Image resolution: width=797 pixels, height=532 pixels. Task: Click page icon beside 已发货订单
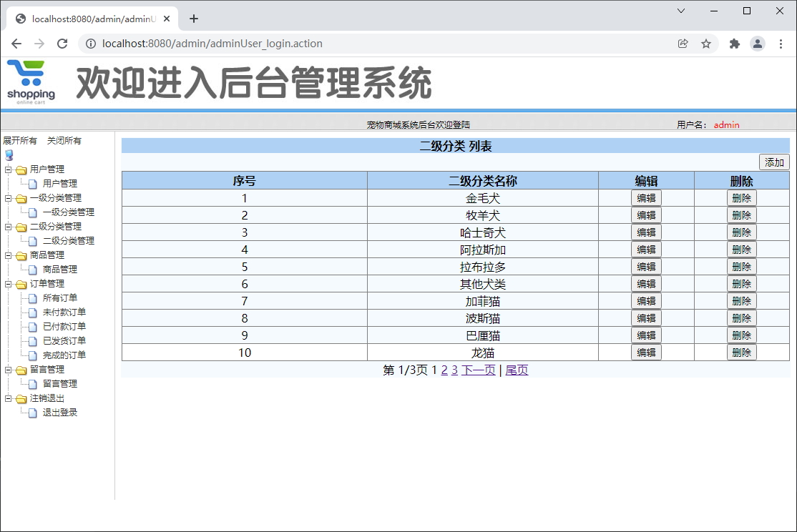coord(33,341)
